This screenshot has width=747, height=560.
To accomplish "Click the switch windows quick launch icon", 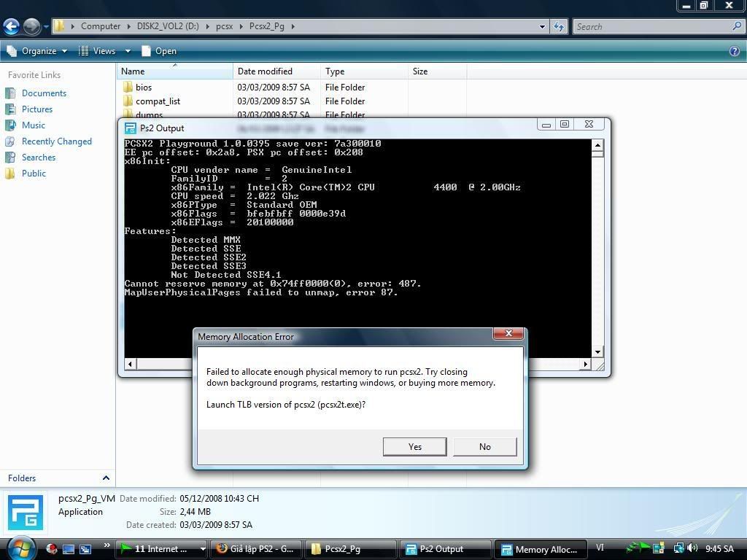I will point(85,549).
